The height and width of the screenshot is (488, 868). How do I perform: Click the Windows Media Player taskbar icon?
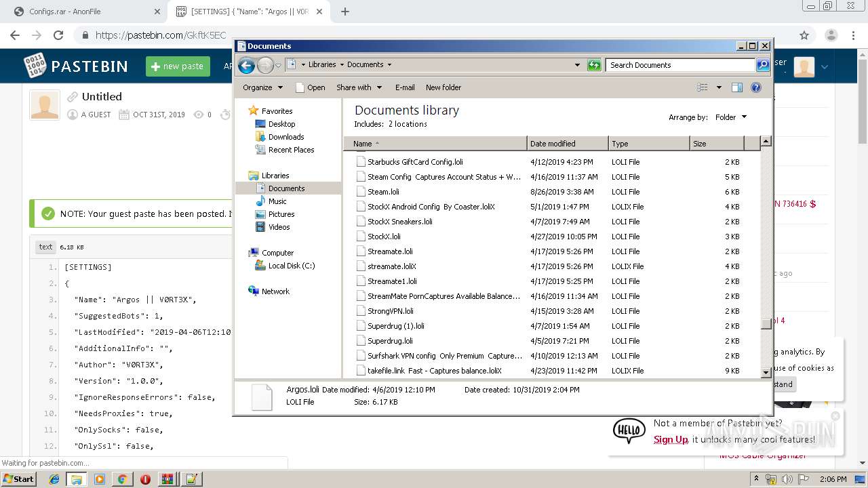click(100, 479)
